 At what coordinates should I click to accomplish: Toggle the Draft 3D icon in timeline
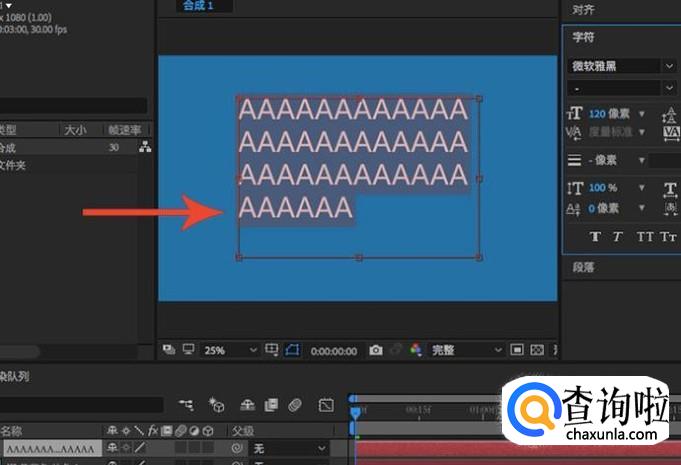click(x=216, y=405)
